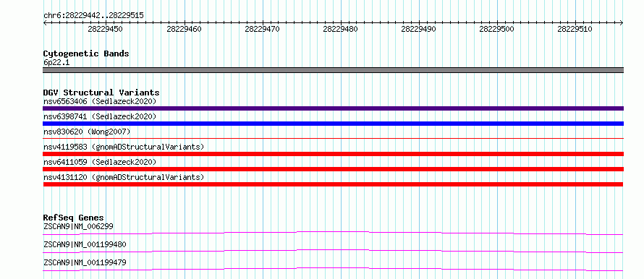The image size is (644, 279).
Task: Select the dark purple nsv6563406 variant bar
Action: 333,108
